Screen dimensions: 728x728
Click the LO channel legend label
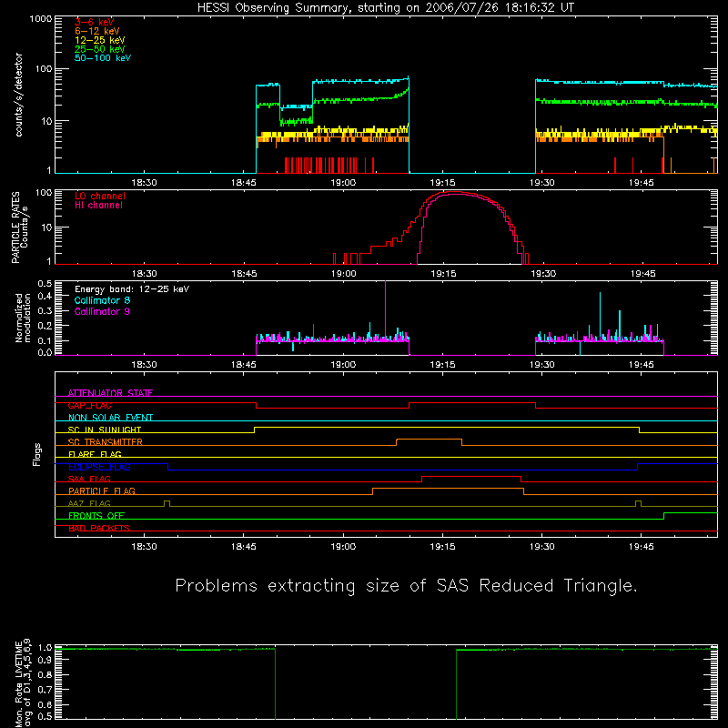click(x=100, y=196)
